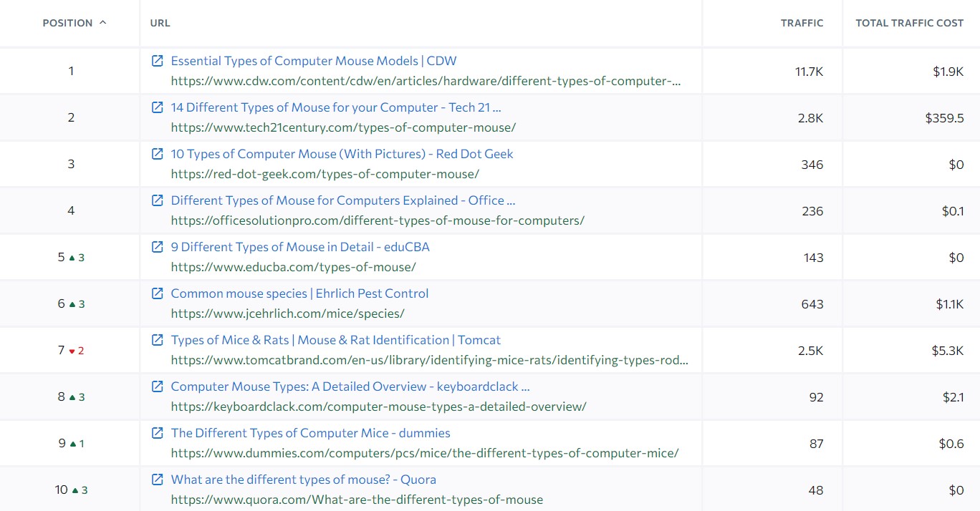Open external link icon for dummies result
980x511 pixels.
158,433
